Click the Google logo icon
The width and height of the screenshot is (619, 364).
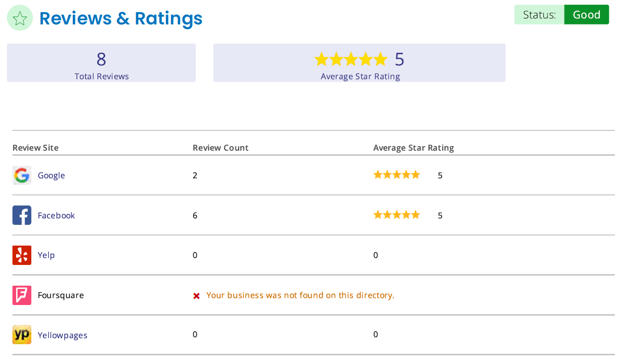click(22, 176)
